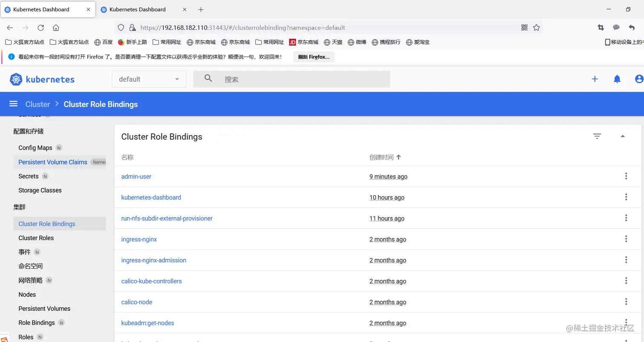Open the admin-user binding link
Image resolution: width=644 pixels, height=342 pixels.
(x=136, y=177)
